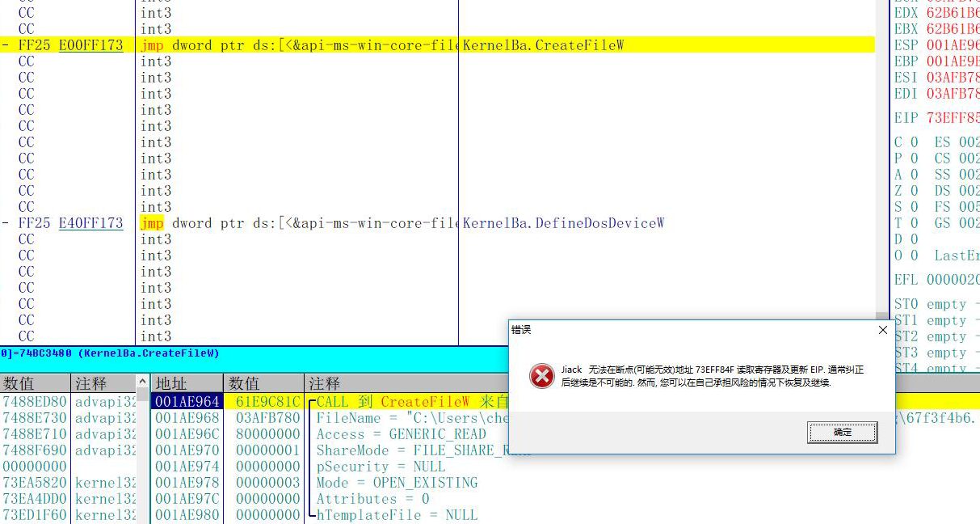Close the 错误 dialog with its X button
The height and width of the screenshot is (524, 980).
pyautogui.click(x=881, y=330)
